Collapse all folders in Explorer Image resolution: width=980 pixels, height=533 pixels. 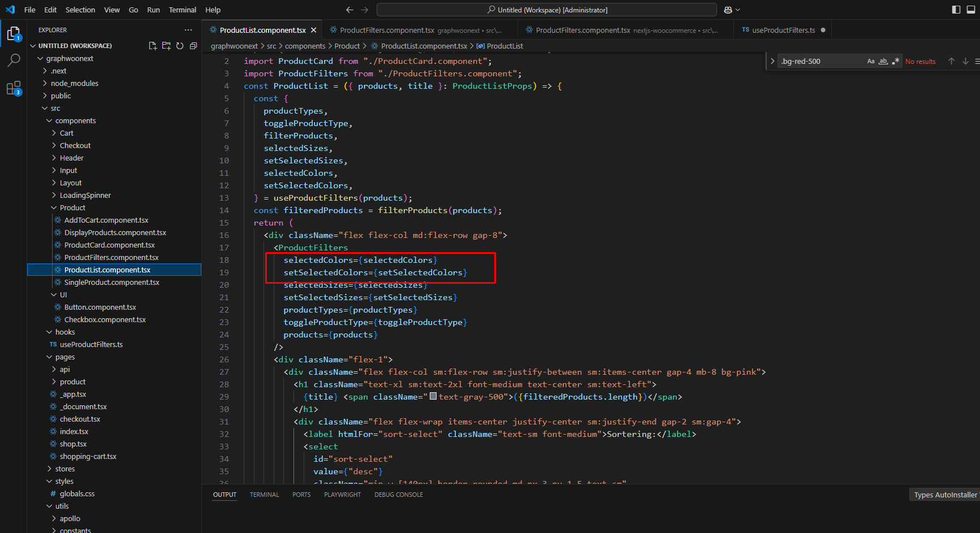point(193,46)
